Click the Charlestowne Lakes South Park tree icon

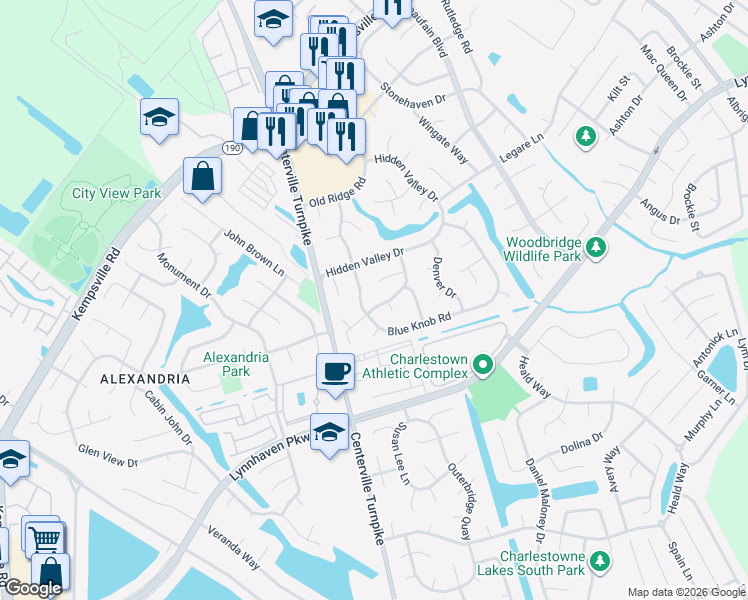tap(600, 561)
